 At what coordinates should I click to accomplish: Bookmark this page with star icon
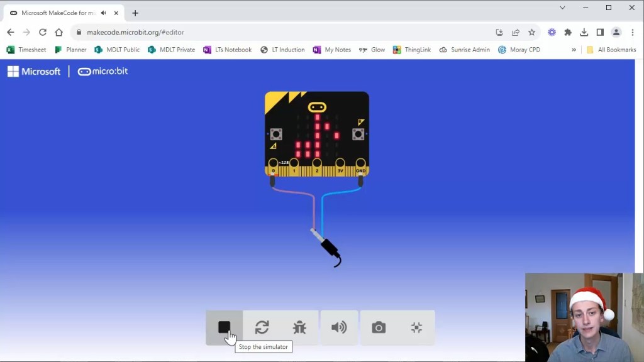click(x=532, y=32)
